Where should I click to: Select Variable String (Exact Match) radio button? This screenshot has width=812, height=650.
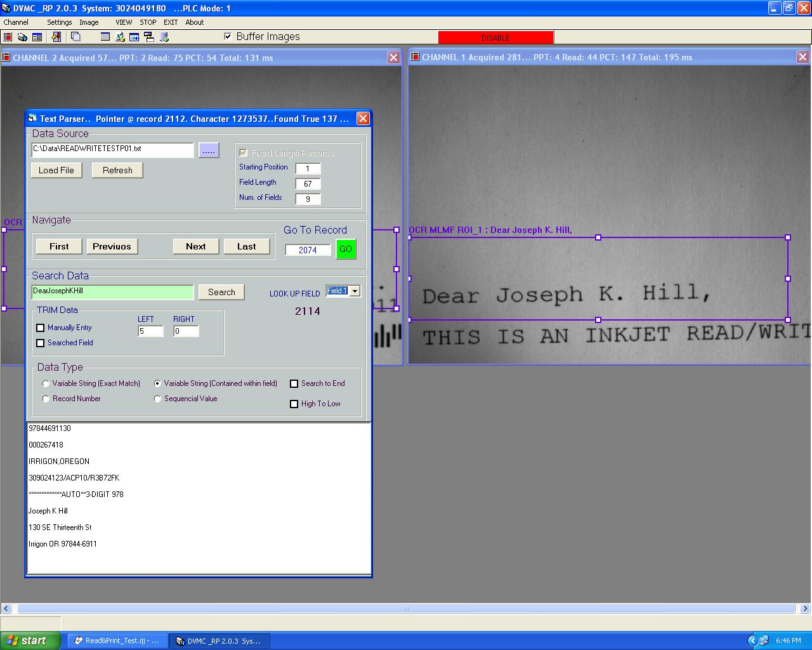(x=46, y=383)
